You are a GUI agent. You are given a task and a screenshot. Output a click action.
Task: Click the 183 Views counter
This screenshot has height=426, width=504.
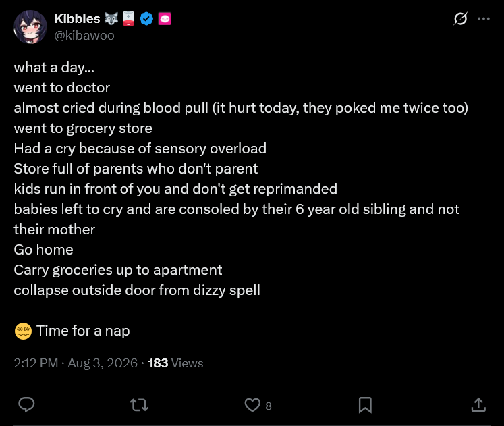pyautogui.click(x=175, y=363)
